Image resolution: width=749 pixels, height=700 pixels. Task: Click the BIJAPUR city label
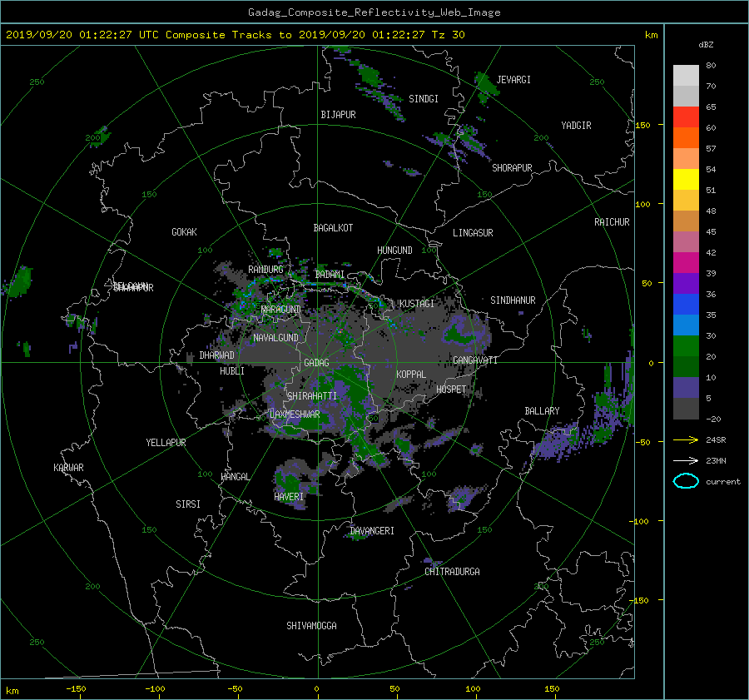pyautogui.click(x=338, y=115)
